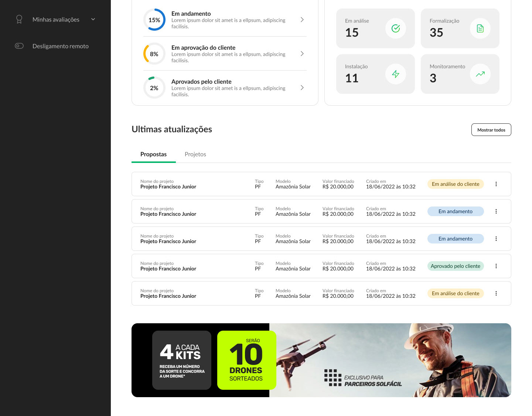Switch to the Propostas tab
This screenshot has width=532, height=416.
point(154,154)
